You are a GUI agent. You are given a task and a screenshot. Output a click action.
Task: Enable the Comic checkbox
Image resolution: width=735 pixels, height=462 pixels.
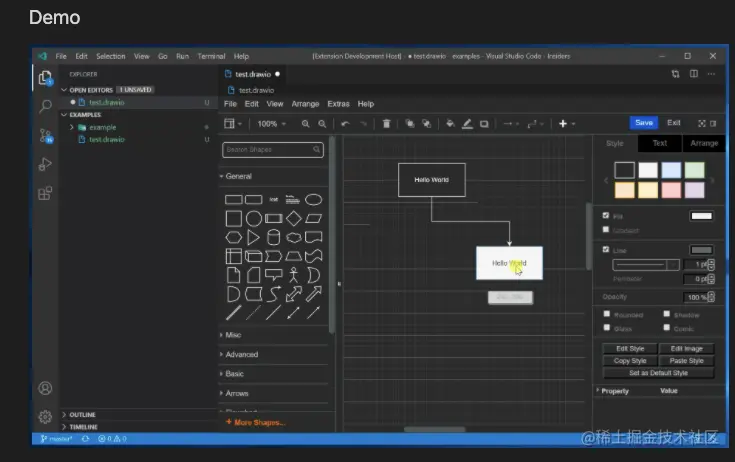pos(667,328)
